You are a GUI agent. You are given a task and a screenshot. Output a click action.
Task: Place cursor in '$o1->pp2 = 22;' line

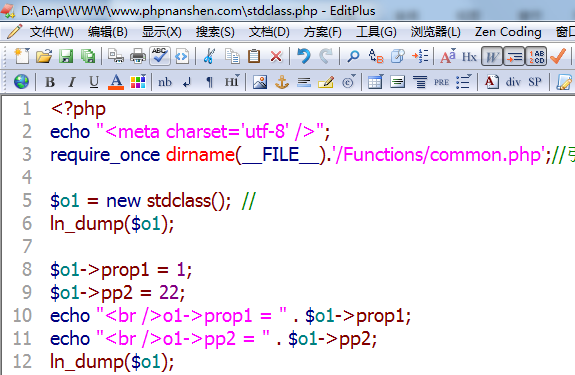117,293
